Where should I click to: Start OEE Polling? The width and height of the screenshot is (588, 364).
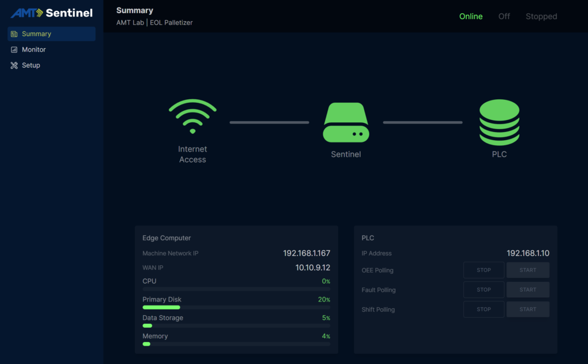pos(528,270)
